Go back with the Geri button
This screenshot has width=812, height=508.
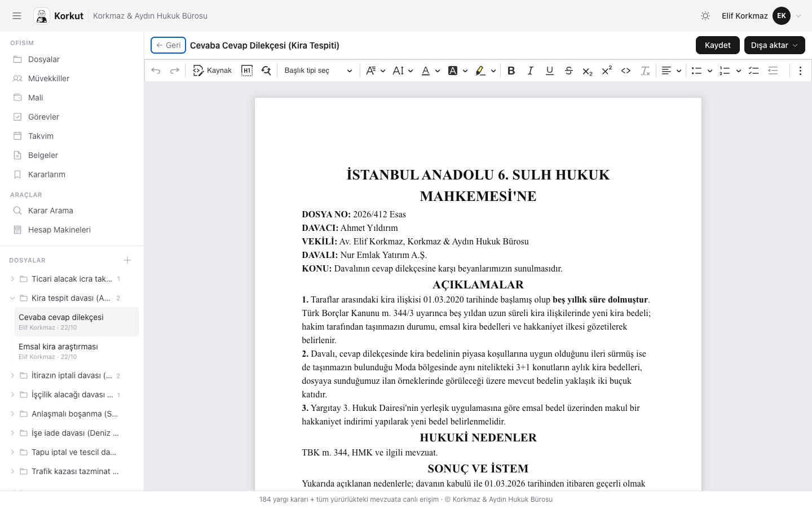tap(168, 45)
